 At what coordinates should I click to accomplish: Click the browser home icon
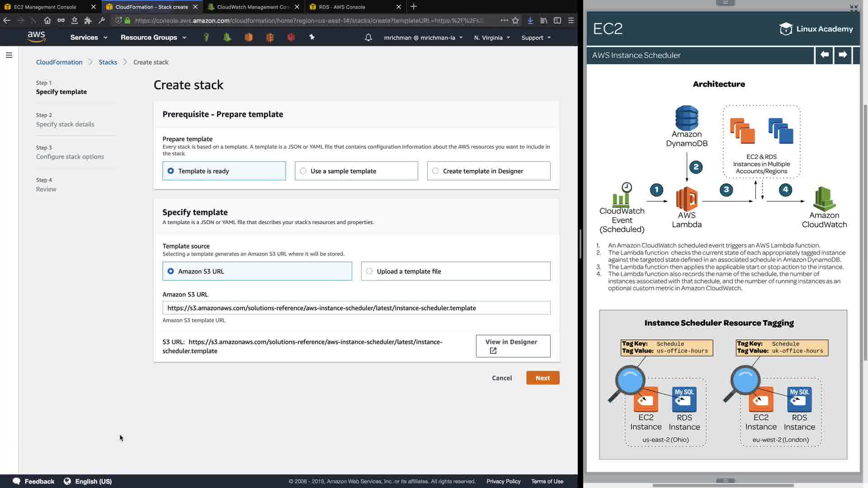coord(47,20)
